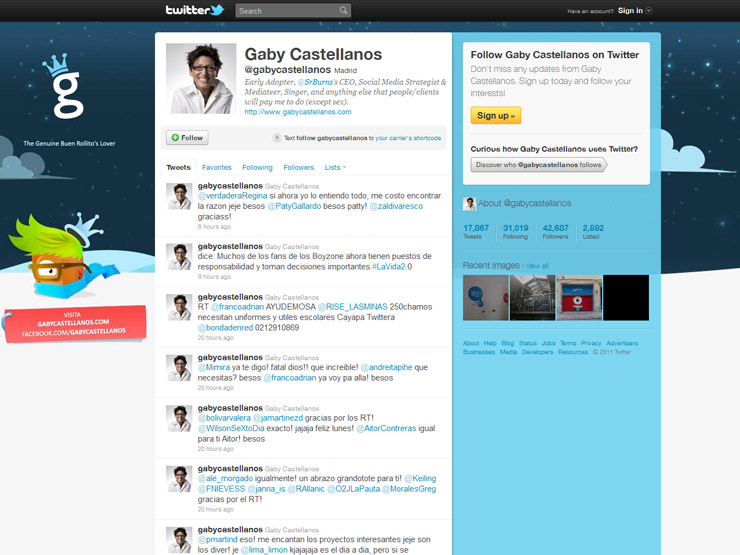The height and width of the screenshot is (555, 740).
Task: Open the Privacy footer link
Action: (591, 343)
